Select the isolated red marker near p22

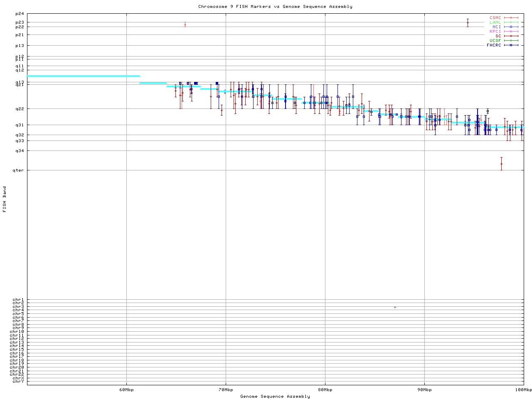coord(185,25)
